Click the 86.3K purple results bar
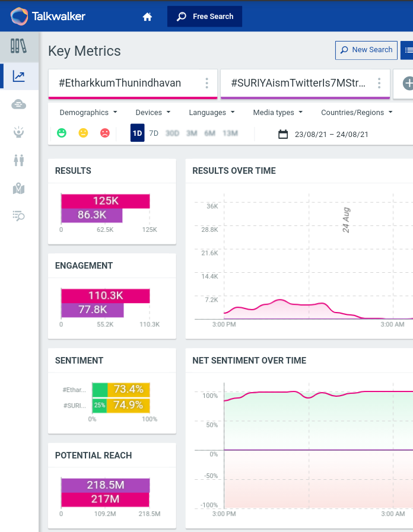The width and height of the screenshot is (413, 532). pyautogui.click(x=91, y=215)
